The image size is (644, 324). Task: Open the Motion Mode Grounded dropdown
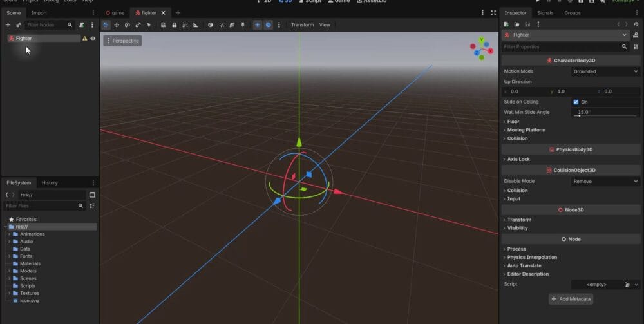point(605,71)
